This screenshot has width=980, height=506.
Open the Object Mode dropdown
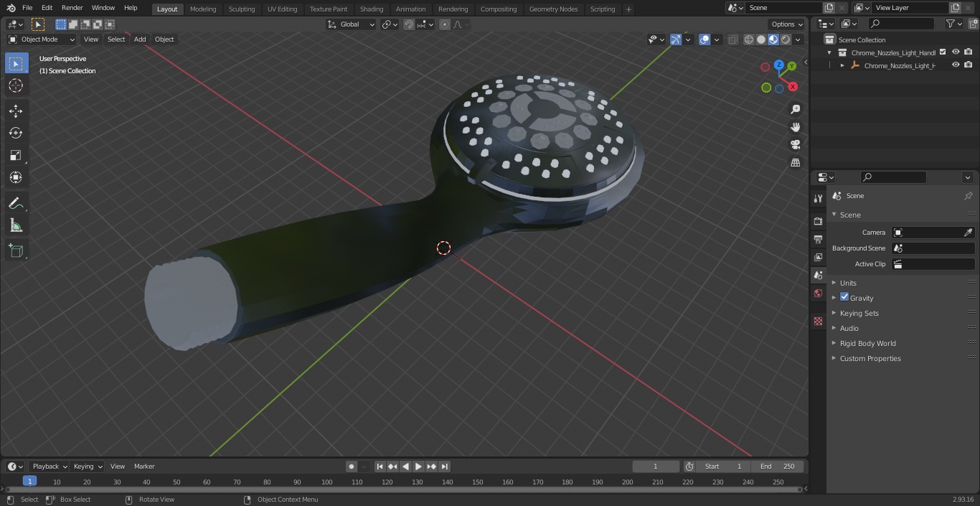42,39
